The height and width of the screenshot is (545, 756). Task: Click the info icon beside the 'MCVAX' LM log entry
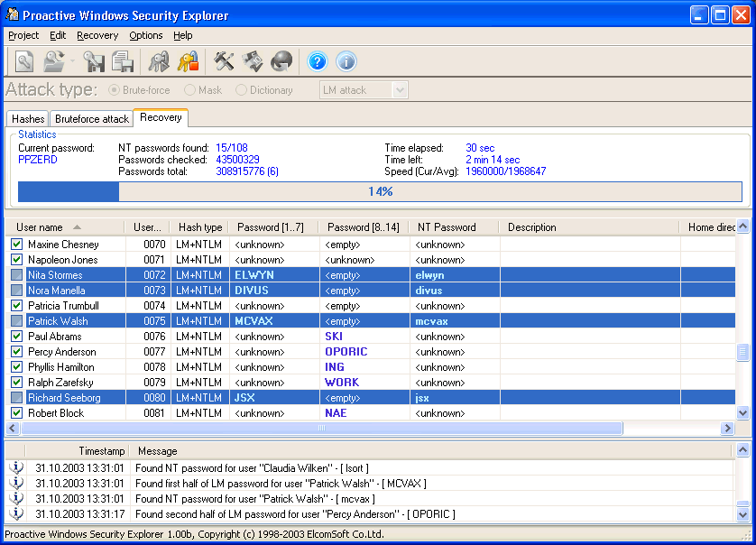[16, 483]
